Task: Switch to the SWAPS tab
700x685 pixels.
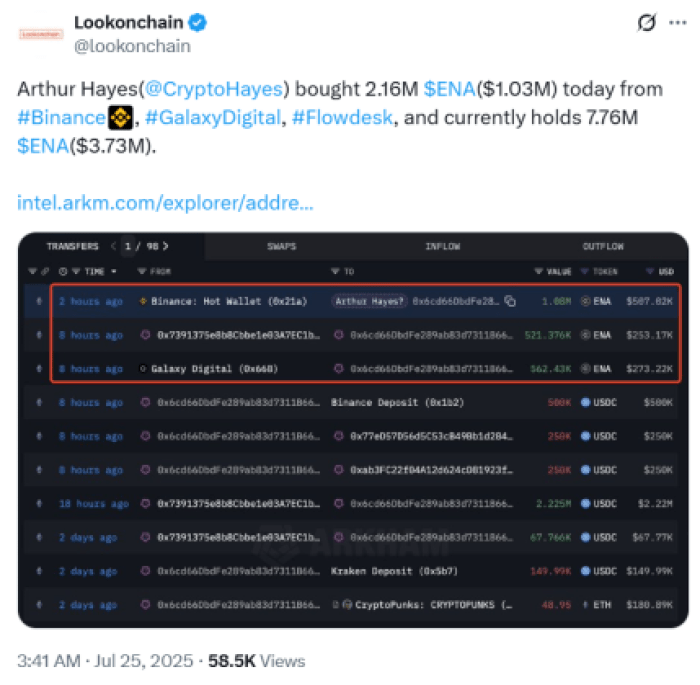Action: tap(281, 246)
